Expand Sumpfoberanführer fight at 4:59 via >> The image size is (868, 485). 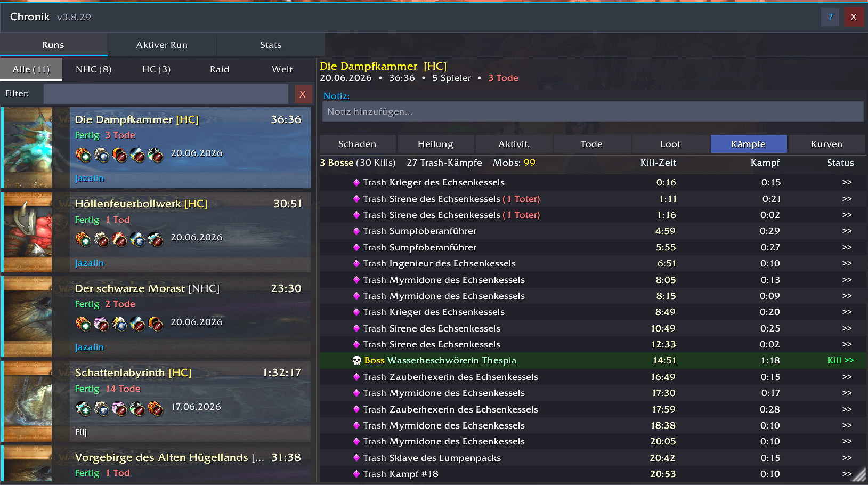click(847, 231)
